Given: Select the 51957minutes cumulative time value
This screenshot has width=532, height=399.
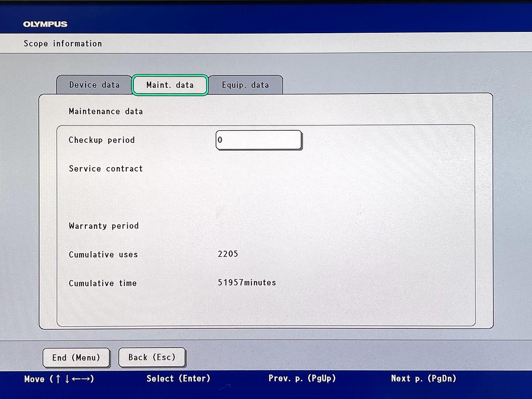Looking at the screenshot, I should click(246, 282).
